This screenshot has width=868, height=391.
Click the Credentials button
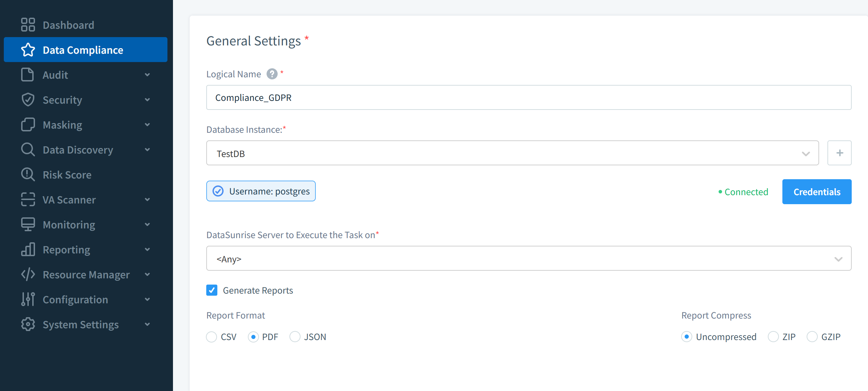pyautogui.click(x=817, y=191)
